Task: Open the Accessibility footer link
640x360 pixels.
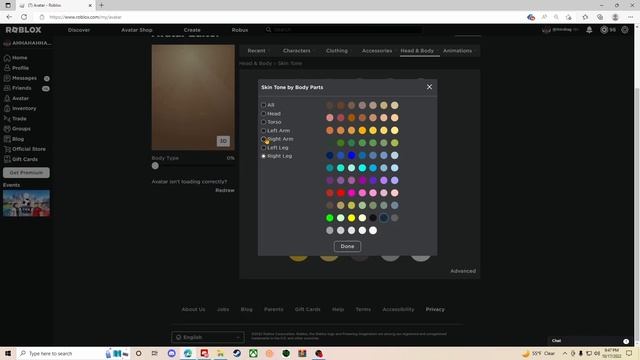Action: click(x=398, y=309)
